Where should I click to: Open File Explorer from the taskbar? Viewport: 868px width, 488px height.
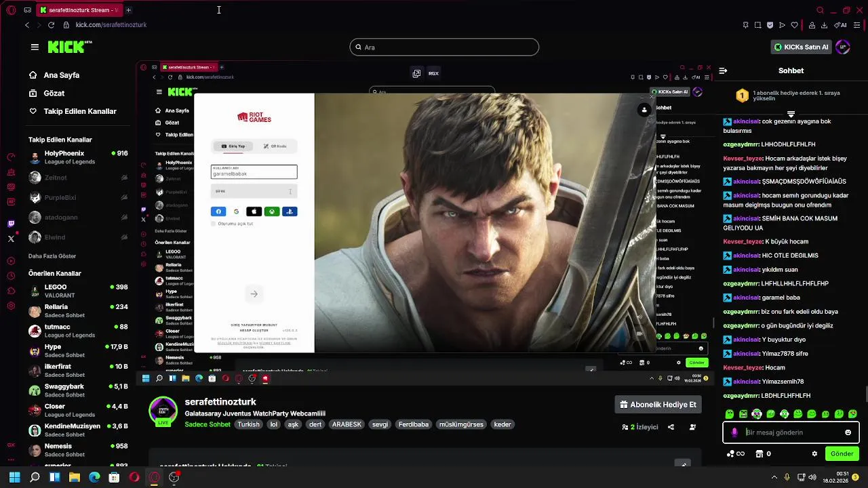coord(75,477)
